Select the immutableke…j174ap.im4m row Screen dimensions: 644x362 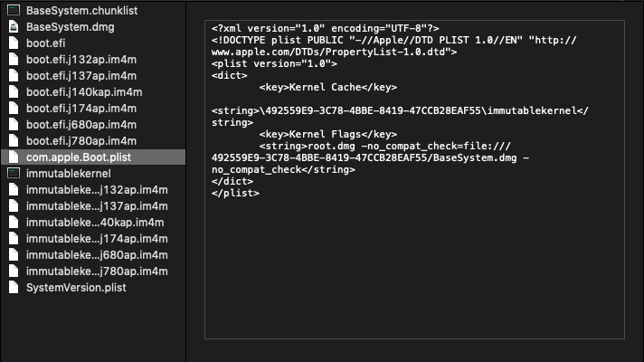click(x=93, y=238)
